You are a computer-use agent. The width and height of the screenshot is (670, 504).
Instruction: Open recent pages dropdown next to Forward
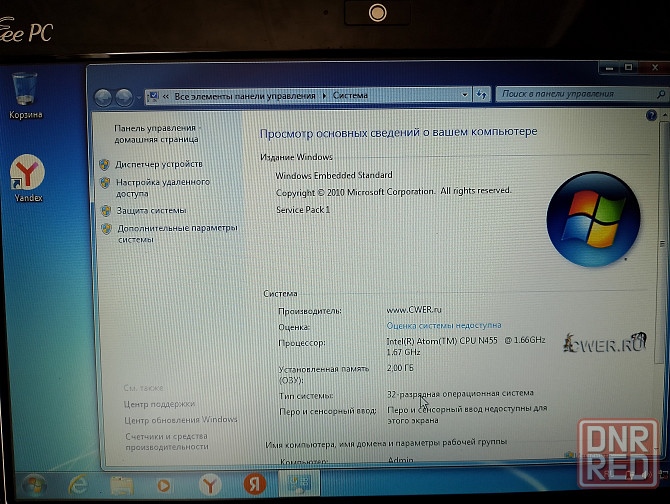[x=138, y=99]
